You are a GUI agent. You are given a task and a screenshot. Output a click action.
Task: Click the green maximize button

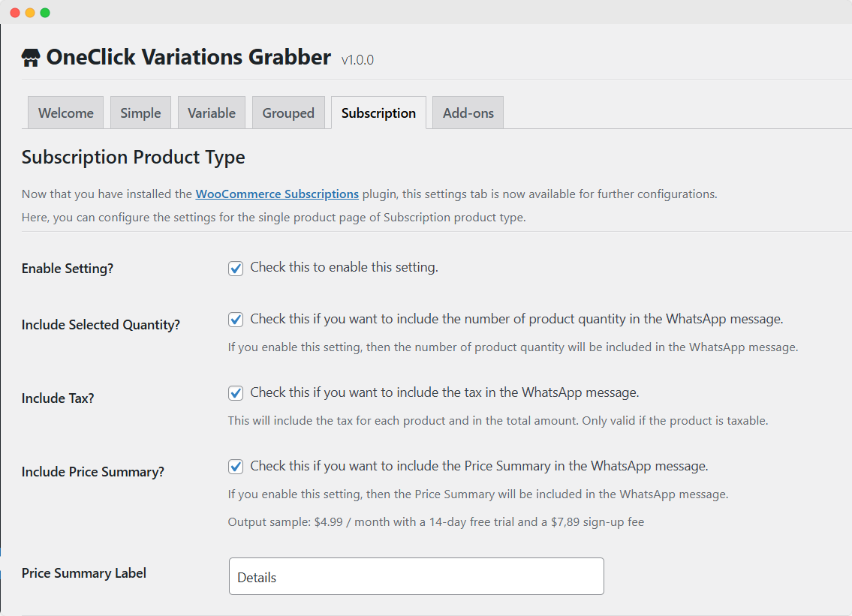click(45, 12)
